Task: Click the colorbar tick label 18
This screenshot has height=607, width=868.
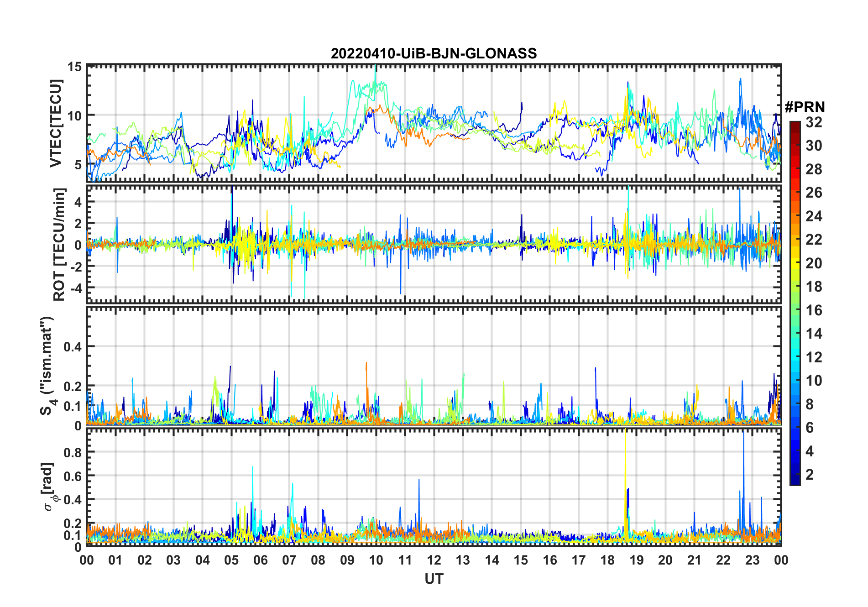Action: click(x=814, y=287)
